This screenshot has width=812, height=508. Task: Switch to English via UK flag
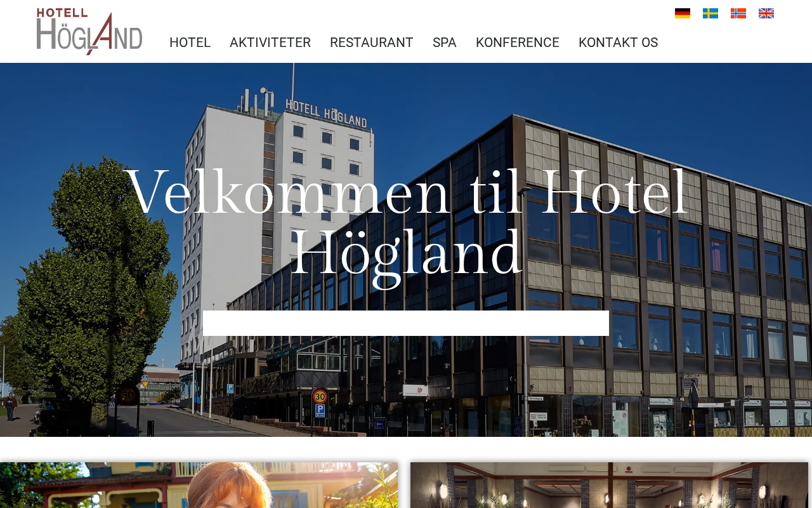(x=766, y=13)
